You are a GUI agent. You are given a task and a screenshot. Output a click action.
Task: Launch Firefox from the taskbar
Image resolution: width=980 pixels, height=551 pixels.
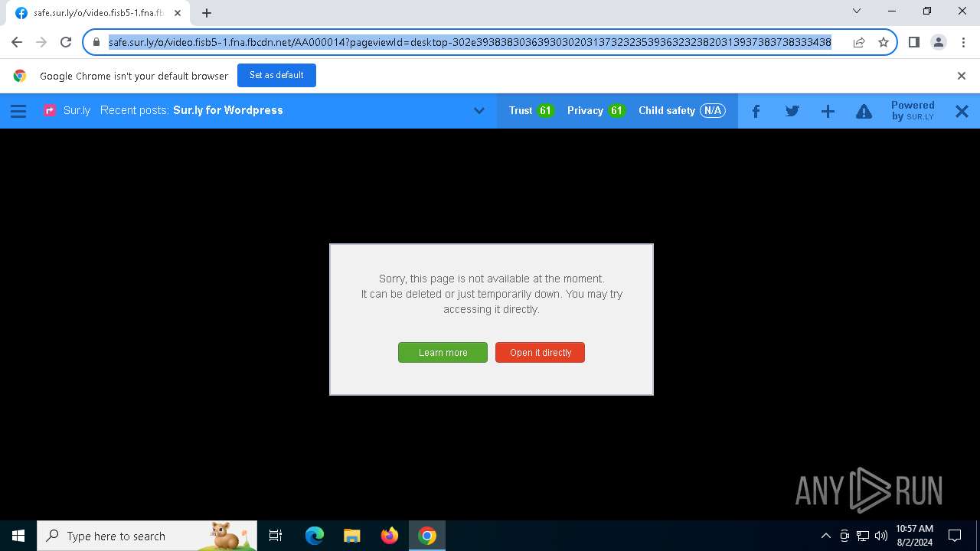[x=389, y=536]
